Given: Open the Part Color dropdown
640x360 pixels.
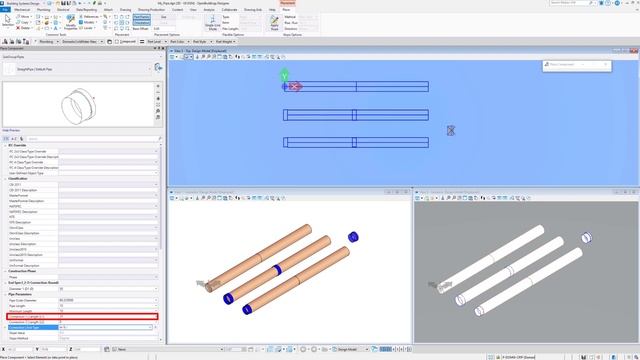Looking at the screenshot, I should (180, 42).
